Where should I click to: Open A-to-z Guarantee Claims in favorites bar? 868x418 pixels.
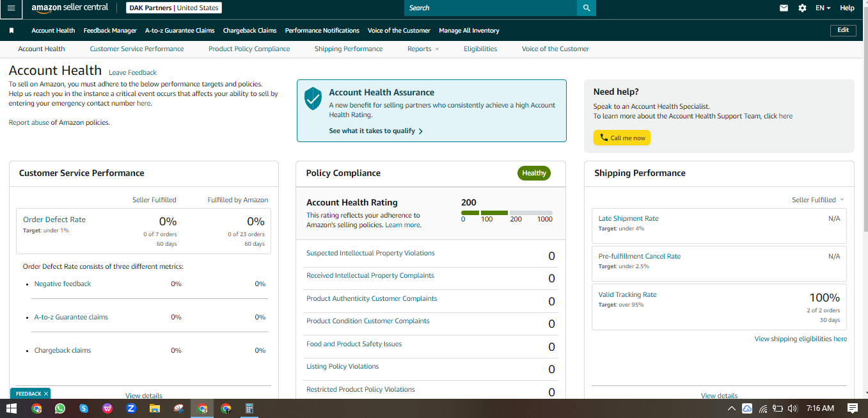[x=180, y=30]
